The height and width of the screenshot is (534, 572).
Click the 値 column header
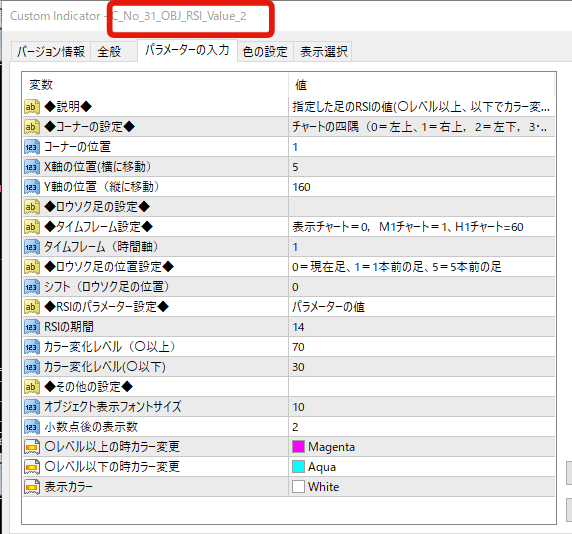coord(422,85)
